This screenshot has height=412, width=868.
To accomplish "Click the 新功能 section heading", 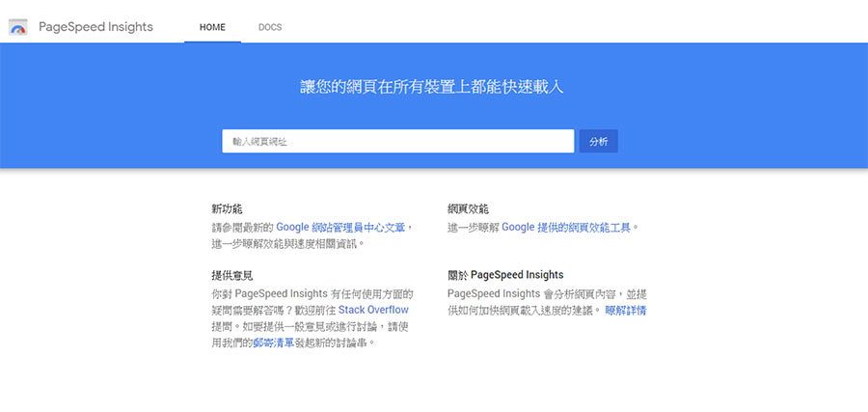I will pos(227,208).
